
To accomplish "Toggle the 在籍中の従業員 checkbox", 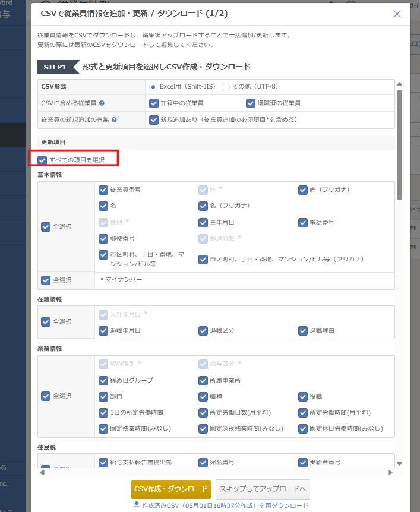I will coord(154,103).
